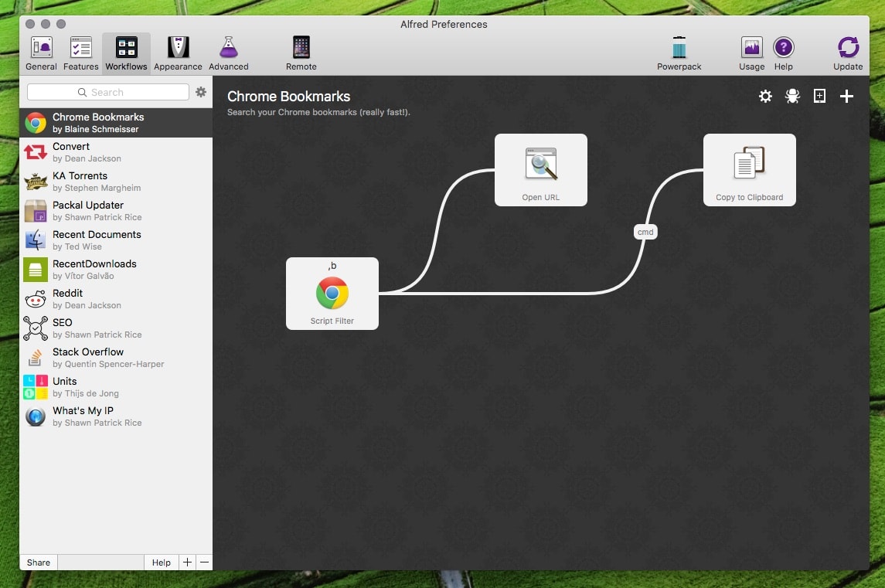Click the KA Torrents crown icon
Viewport: 885px width, 588px height.
[36, 181]
